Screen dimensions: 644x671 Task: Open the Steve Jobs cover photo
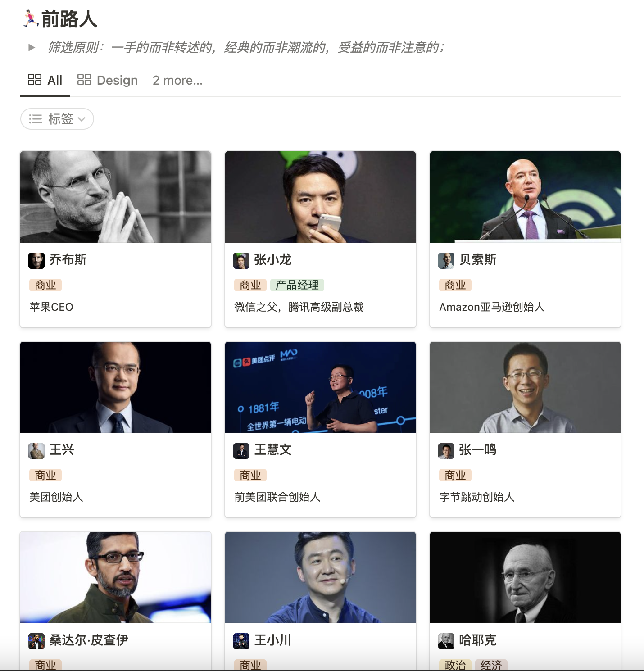[x=116, y=197]
